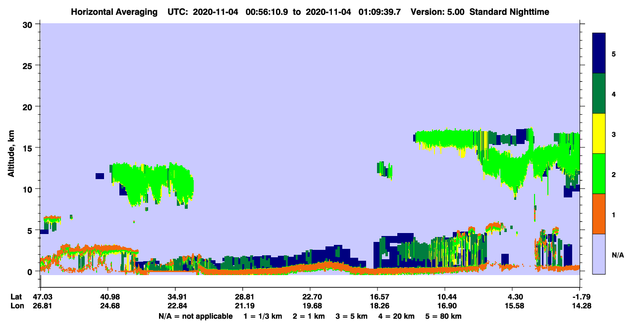The height and width of the screenshot is (330, 644).
Task: Click 'Standard Nighttime' text
Action: [509, 12]
